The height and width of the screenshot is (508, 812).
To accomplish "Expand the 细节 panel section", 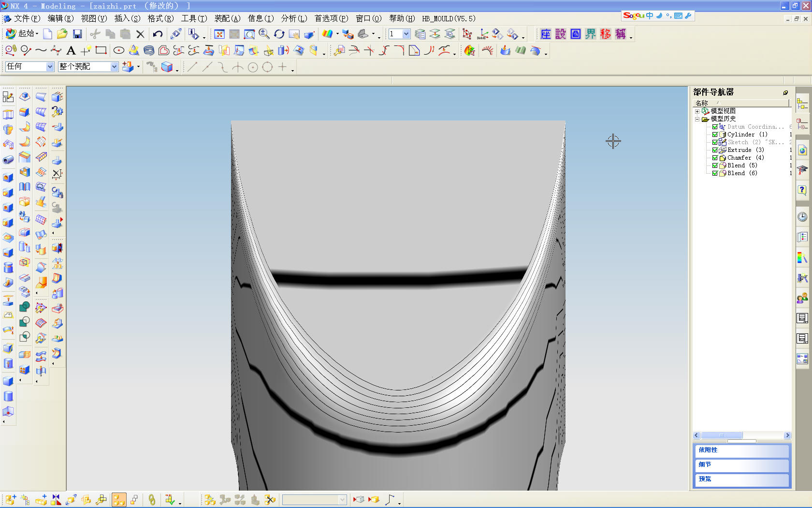I will click(742, 465).
